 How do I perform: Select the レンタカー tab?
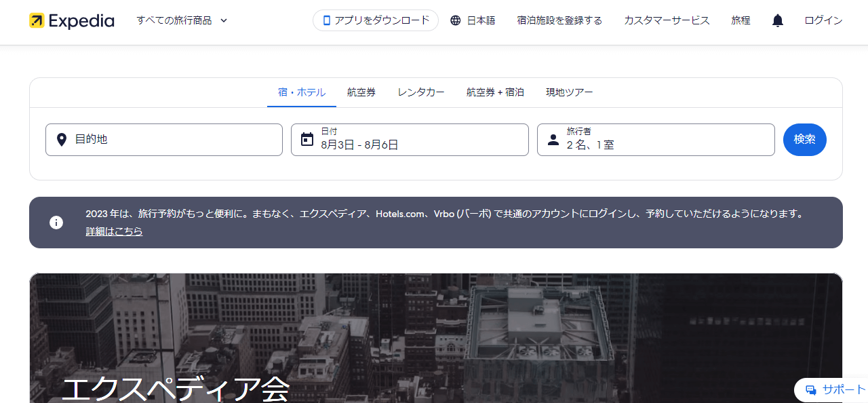pyautogui.click(x=421, y=92)
